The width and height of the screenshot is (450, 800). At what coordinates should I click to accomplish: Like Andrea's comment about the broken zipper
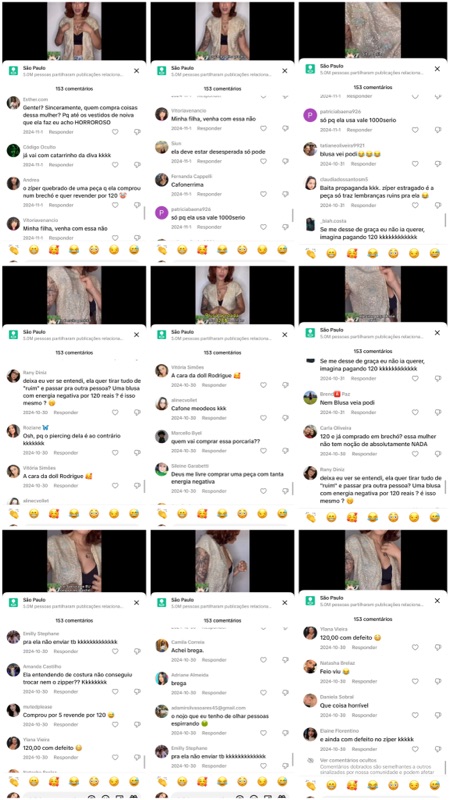[115, 205]
